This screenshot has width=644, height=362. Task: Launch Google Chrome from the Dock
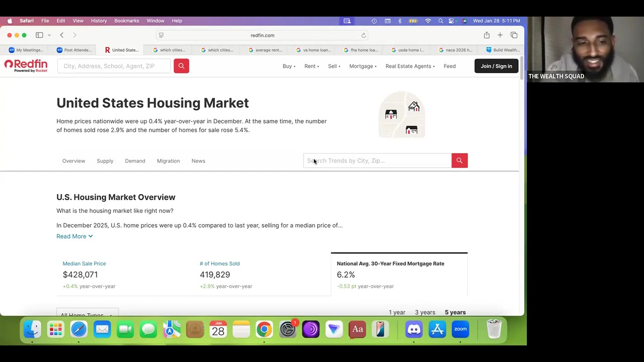[x=264, y=330]
